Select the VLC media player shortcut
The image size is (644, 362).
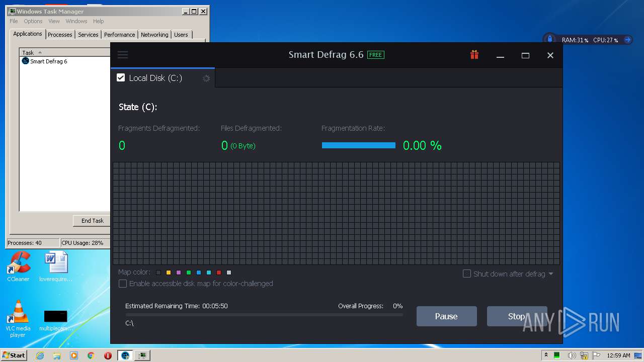18,319
